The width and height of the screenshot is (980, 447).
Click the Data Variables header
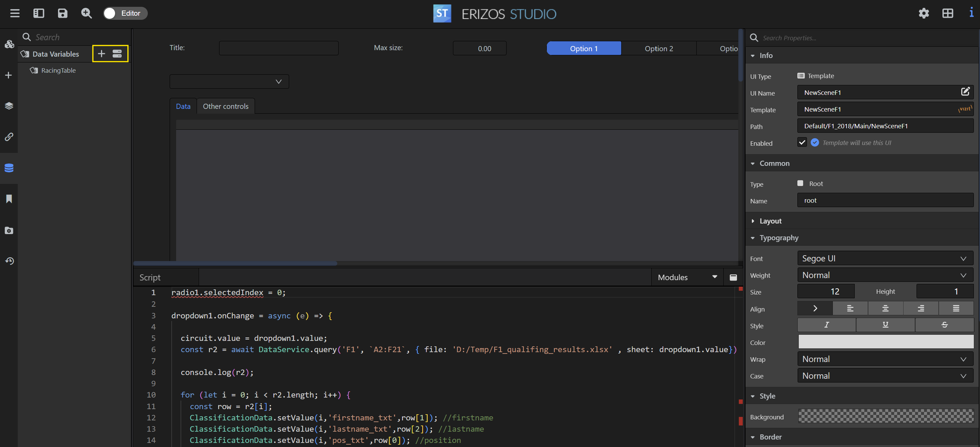(56, 54)
